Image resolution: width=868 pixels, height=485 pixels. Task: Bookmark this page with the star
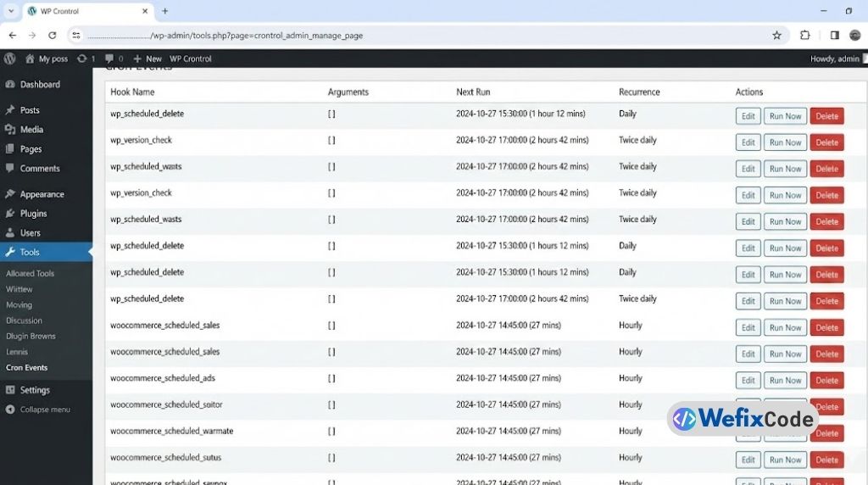click(776, 36)
